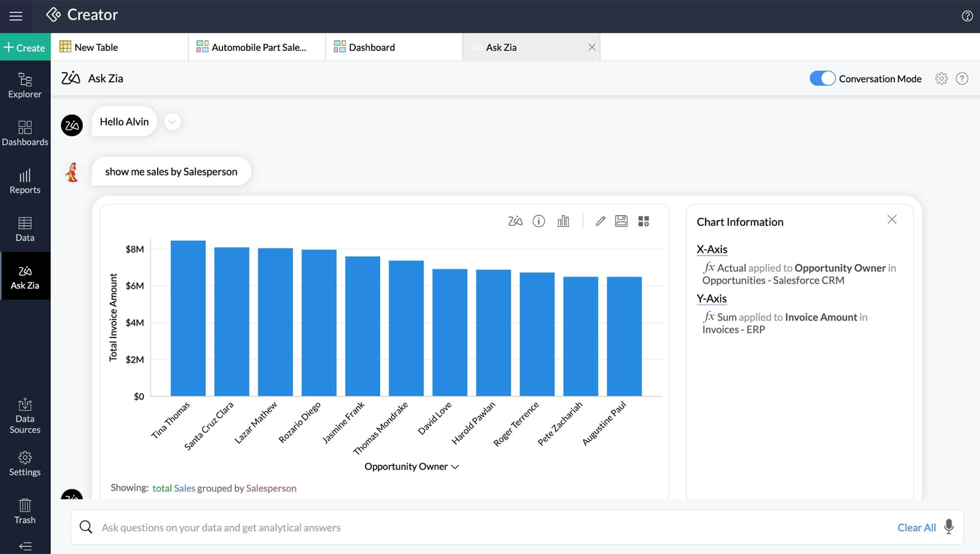Click the Clear All link

pyautogui.click(x=916, y=528)
